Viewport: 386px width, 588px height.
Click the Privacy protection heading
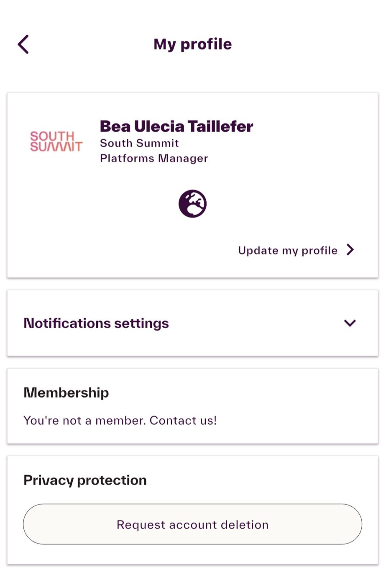pos(85,480)
